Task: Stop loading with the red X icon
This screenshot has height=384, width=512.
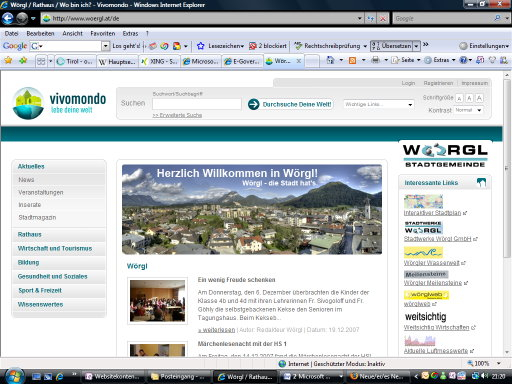Action: pos(383,19)
